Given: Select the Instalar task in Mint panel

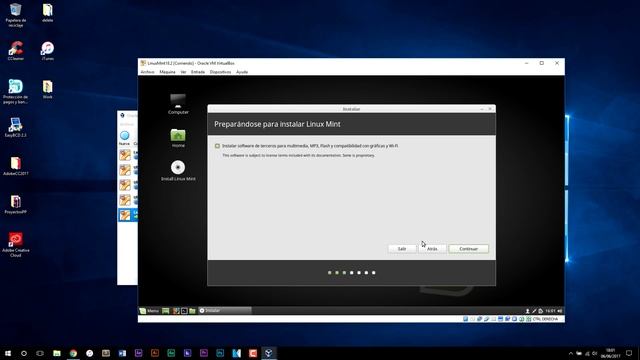Looking at the screenshot, I should (225, 311).
